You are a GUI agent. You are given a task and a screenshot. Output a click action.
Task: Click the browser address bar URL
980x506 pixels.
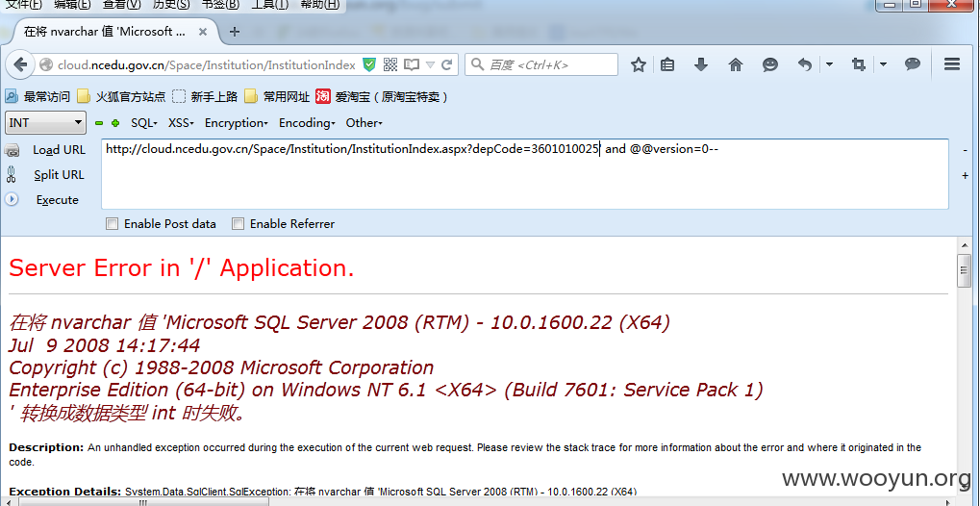click(x=206, y=65)
